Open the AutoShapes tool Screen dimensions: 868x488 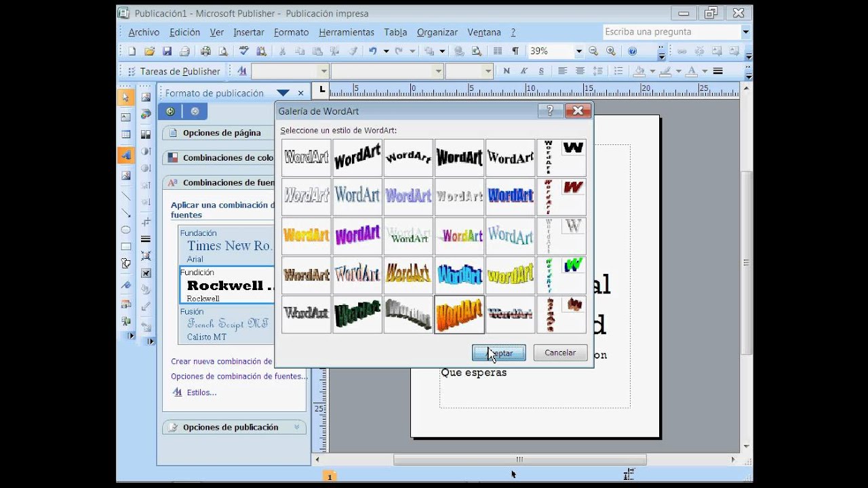pos(125,264)
